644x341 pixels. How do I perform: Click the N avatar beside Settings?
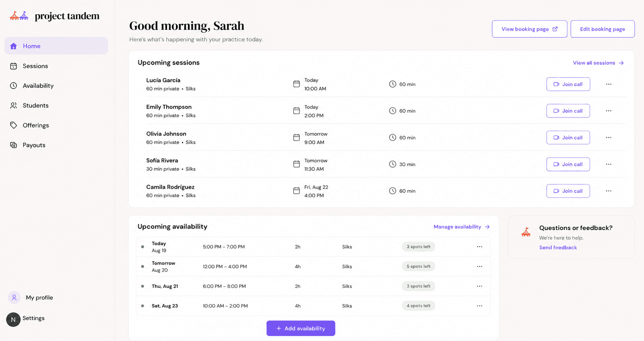(x=13, y=320)
